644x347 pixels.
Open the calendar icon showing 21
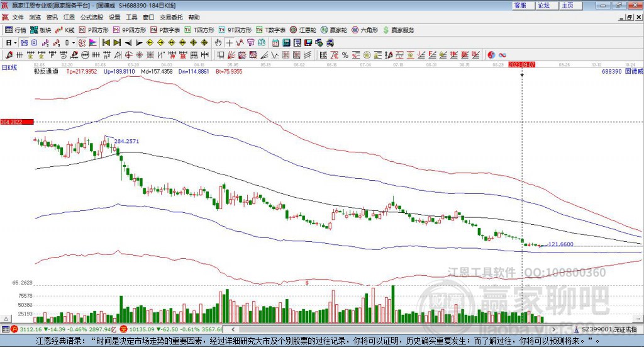[x=275, y=43]
